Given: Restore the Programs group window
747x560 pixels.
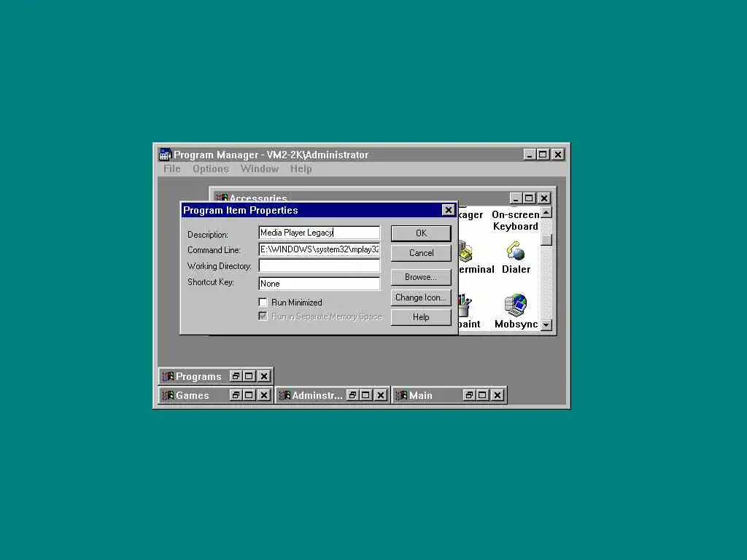Looking at the screenshot, I should pos(236,376).
